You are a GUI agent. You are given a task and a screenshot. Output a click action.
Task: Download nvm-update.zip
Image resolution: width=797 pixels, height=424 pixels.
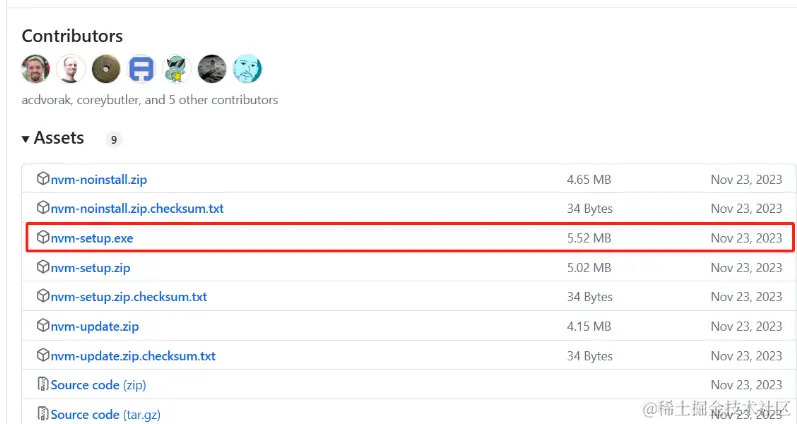94,326
